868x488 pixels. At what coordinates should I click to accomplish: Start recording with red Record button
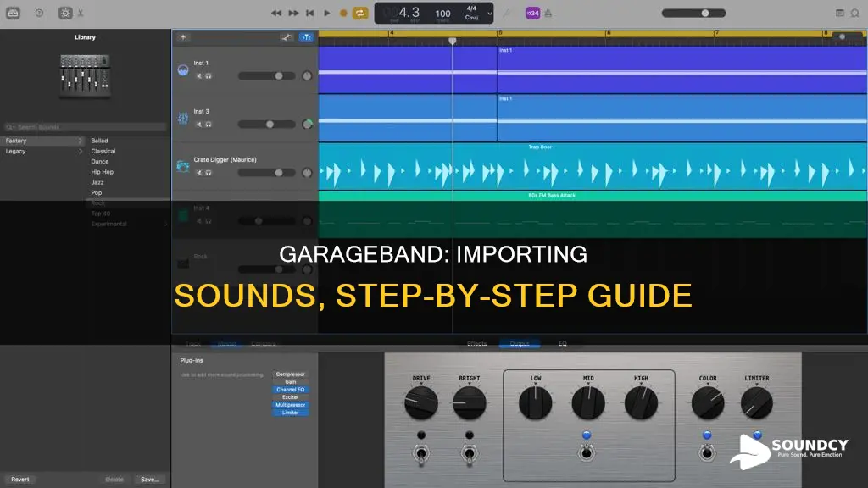(x=343, y=13)
